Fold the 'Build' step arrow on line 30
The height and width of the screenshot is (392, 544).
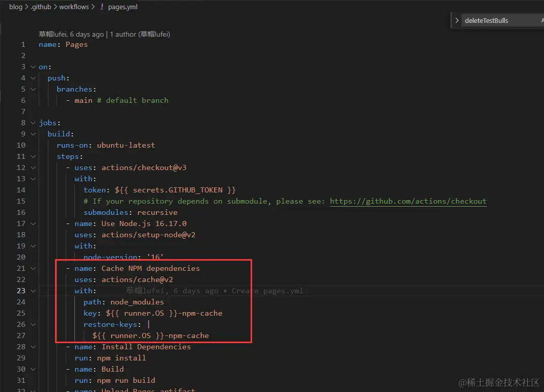click(33, 369)
